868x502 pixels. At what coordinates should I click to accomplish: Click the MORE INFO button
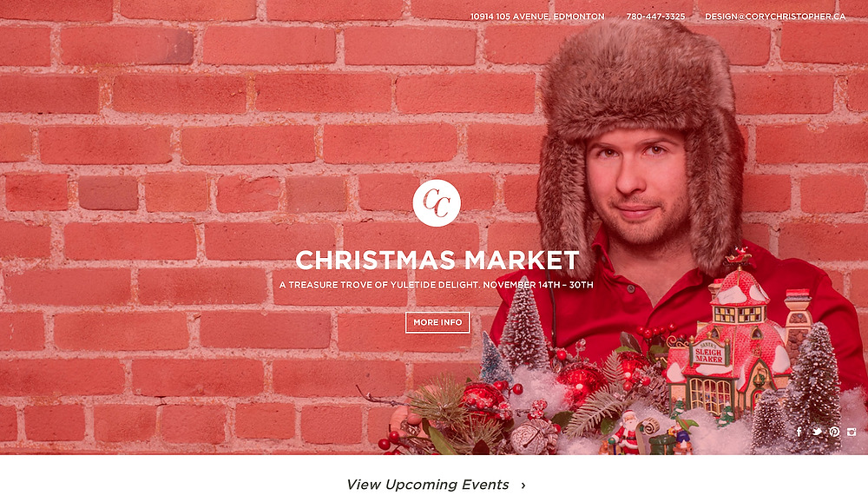pyautogui.click(x=437, y=322)
